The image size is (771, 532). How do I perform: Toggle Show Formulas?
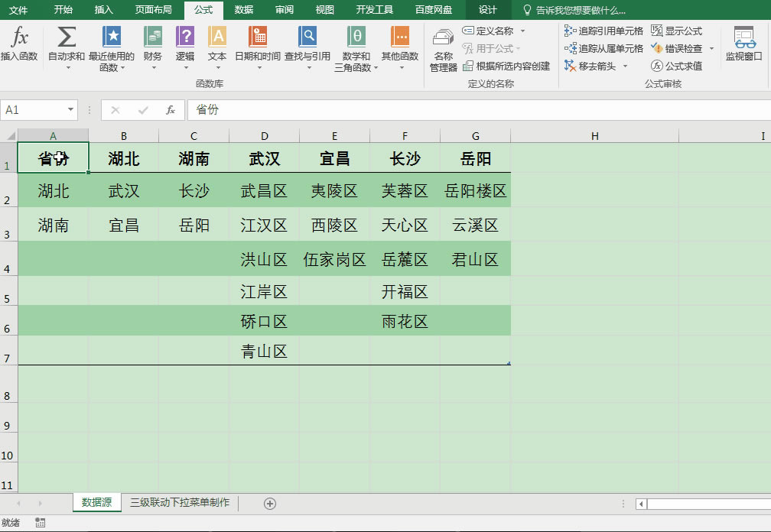(677, 31)
